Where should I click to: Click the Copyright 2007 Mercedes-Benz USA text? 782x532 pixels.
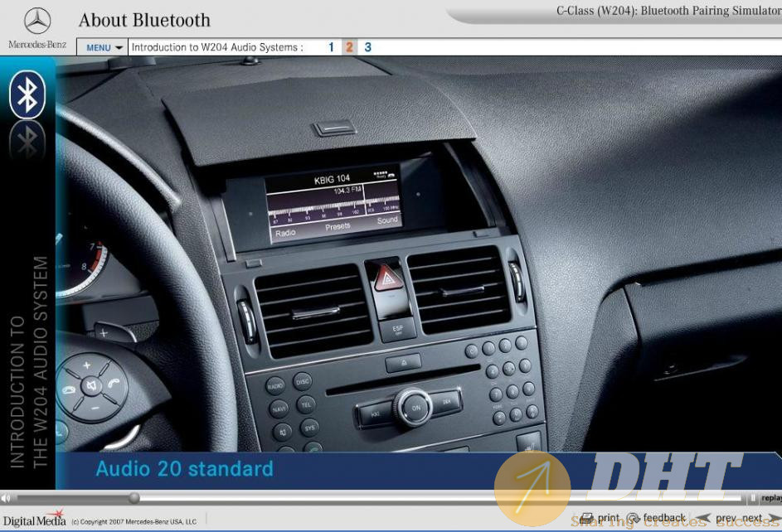coord(134,522)
